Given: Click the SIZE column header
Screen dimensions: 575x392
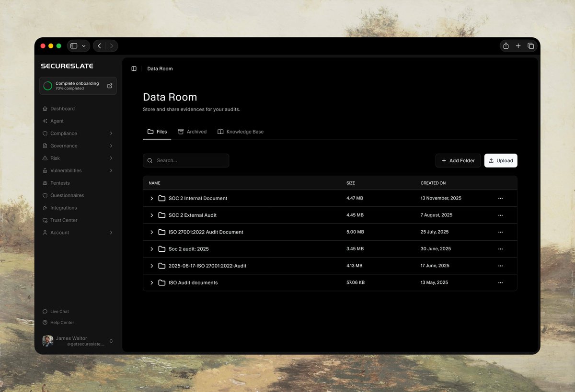Looking at the screenshot, I should pyautogui.click(x=351, y=183).
